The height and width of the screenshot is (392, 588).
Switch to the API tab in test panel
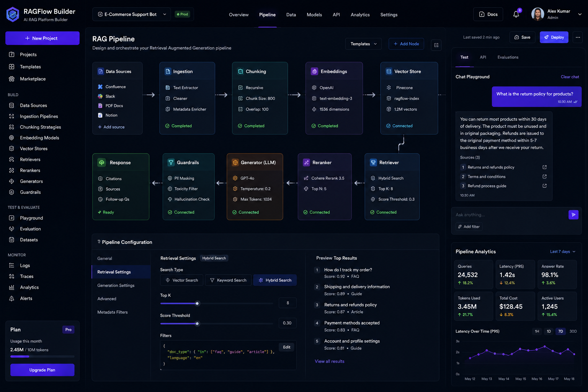483,57
